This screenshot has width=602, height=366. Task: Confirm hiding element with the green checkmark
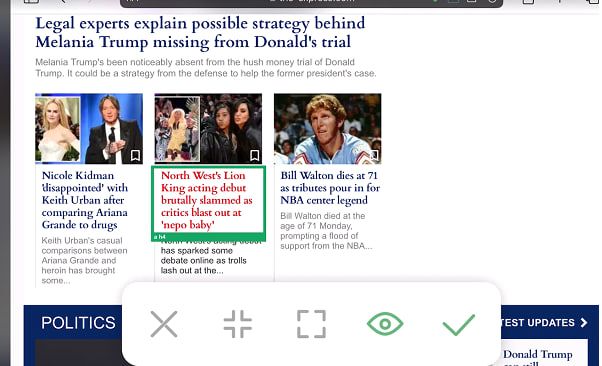[459, 325]
